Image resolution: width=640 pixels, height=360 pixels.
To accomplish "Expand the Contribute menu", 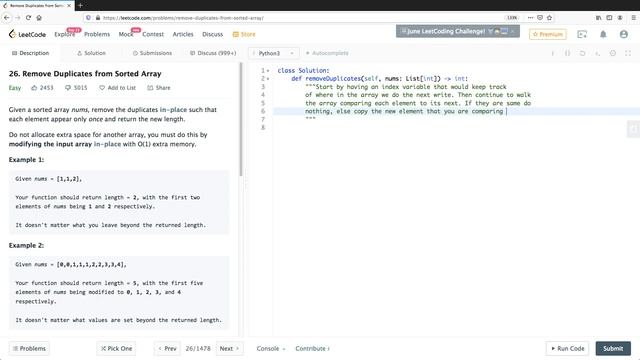I will pos(313,349).
